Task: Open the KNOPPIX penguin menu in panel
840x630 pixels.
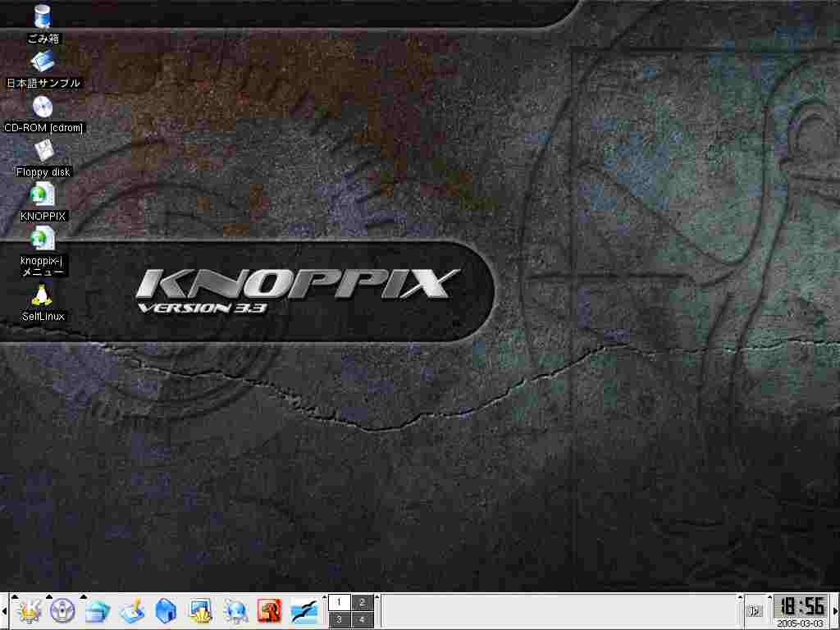Action: [63, 610]
